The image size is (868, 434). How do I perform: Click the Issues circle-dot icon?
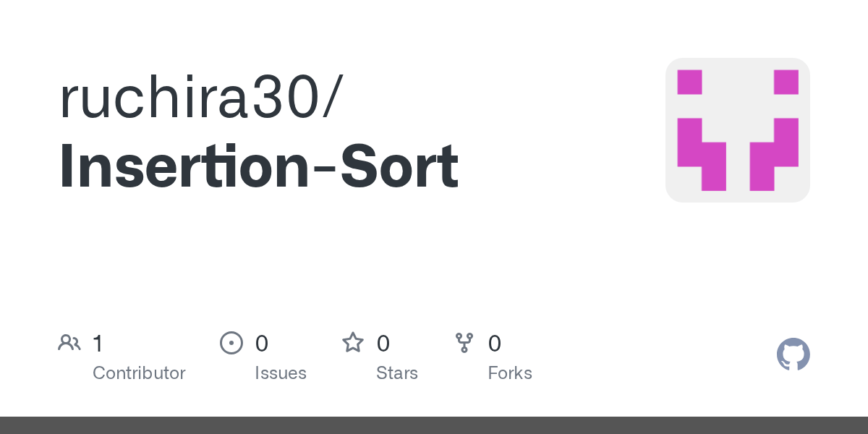231,343
